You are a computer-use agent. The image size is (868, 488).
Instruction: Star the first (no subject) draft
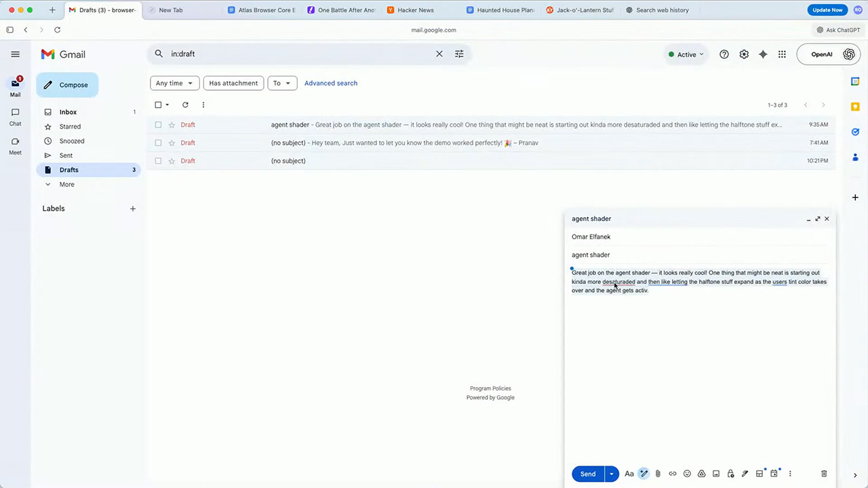(x=172, y=142)
